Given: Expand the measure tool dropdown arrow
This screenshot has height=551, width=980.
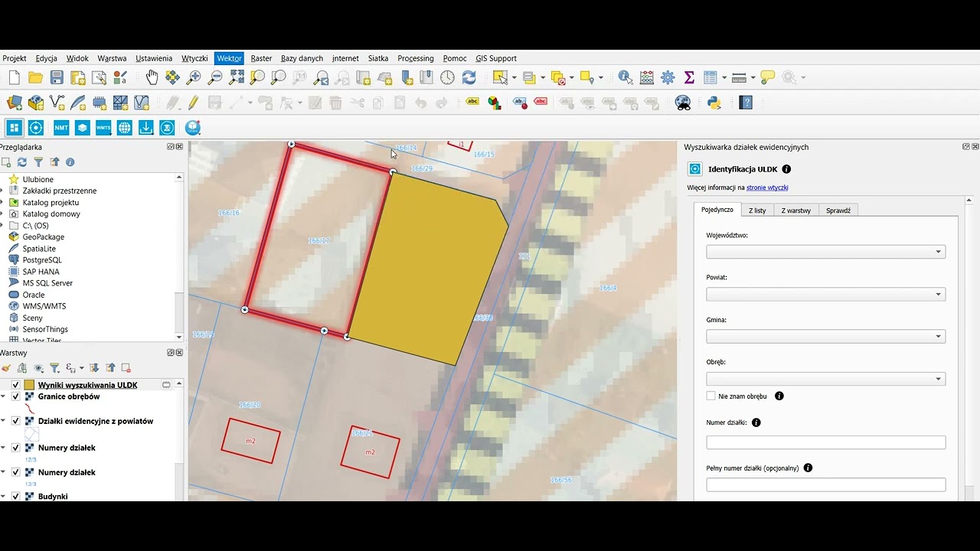Looking at the screenshot, I should pyautogui.click(x=753, y=77).
